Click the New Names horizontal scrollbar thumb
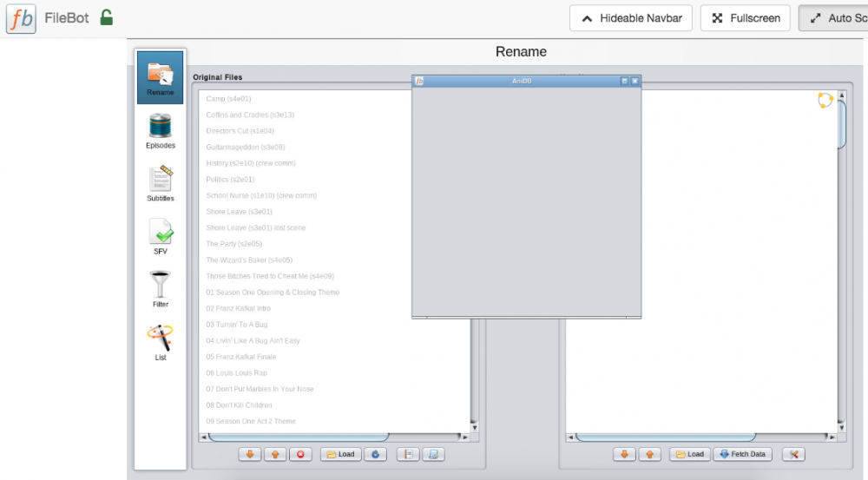 click(x=666, y=437)
